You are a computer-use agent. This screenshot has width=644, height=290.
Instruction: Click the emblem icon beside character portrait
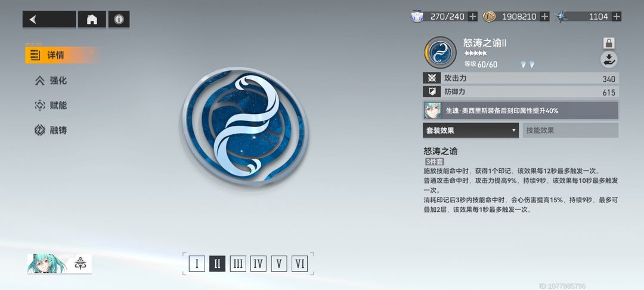pos(80,264)
